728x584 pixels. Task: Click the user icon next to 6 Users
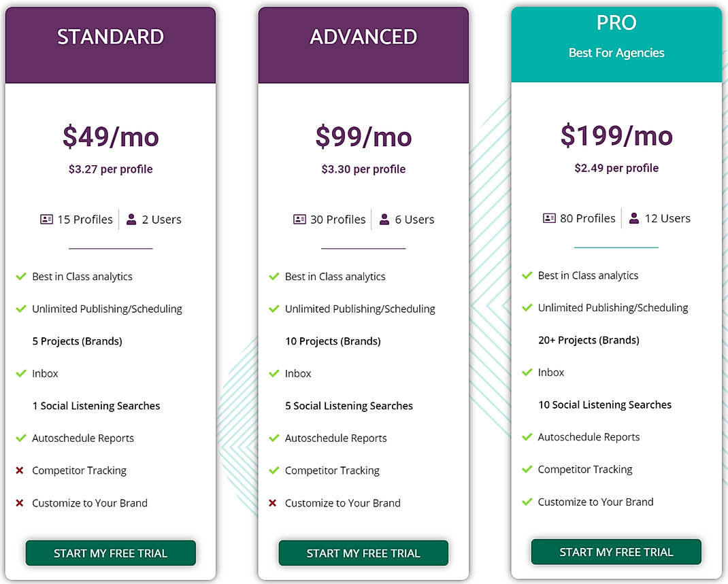pos(385,219)
